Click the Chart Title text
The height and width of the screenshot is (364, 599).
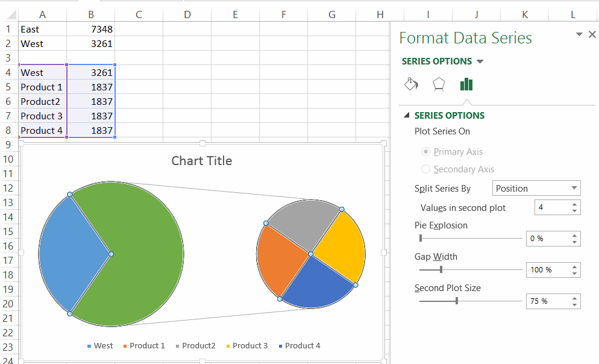pyautogui.click(x=201, y=160)
